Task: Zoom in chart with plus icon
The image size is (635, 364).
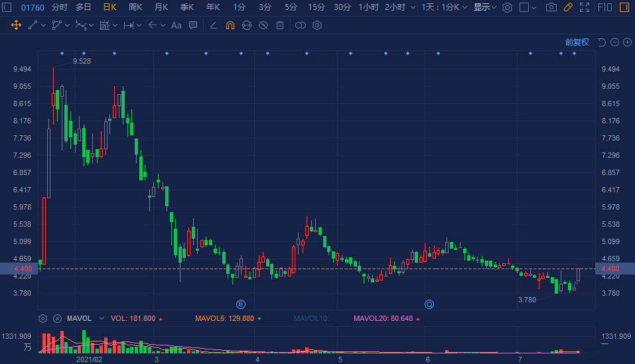Action: click(x=627, y=42)
